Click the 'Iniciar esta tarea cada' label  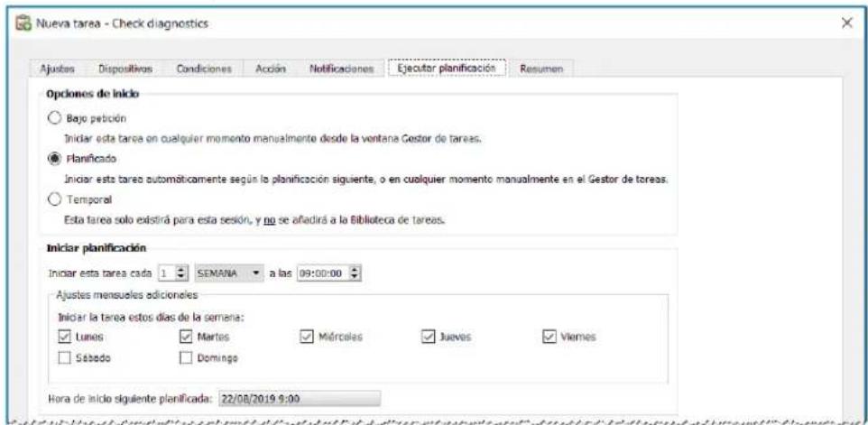tap(100, 274)
